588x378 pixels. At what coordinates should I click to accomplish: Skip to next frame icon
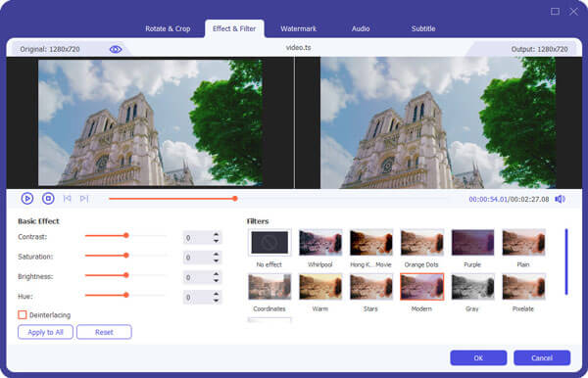coord(84,199)
